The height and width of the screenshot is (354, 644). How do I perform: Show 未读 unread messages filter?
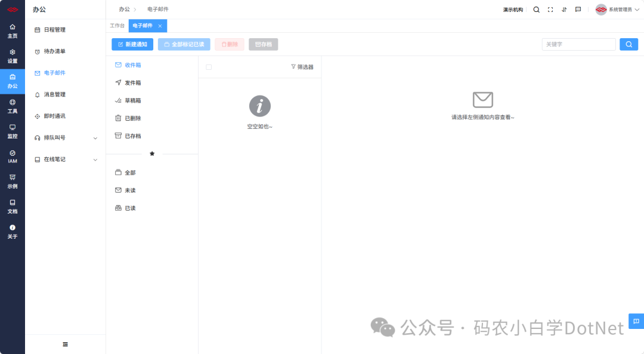coord(152,190)
